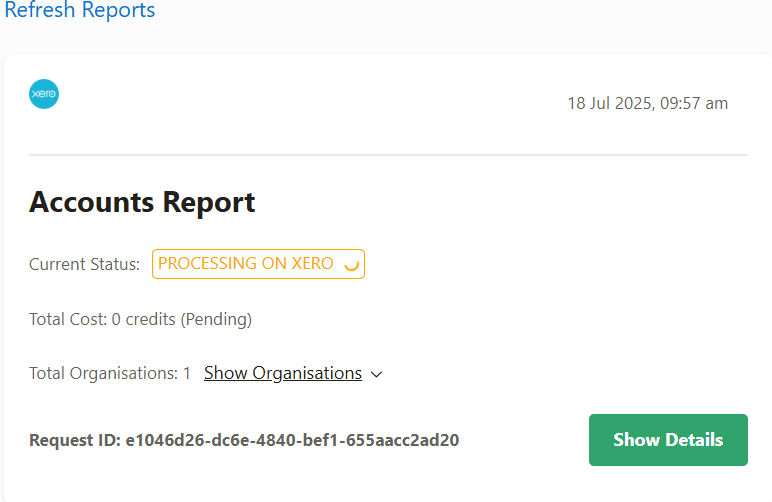Click the word Report in the heading
772x502 pixels.
tap(209, 202)
